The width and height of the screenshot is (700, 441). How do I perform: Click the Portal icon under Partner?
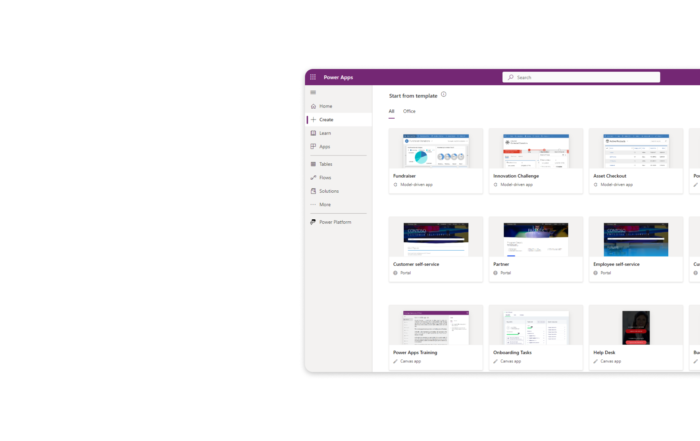[x=496, y=273]
